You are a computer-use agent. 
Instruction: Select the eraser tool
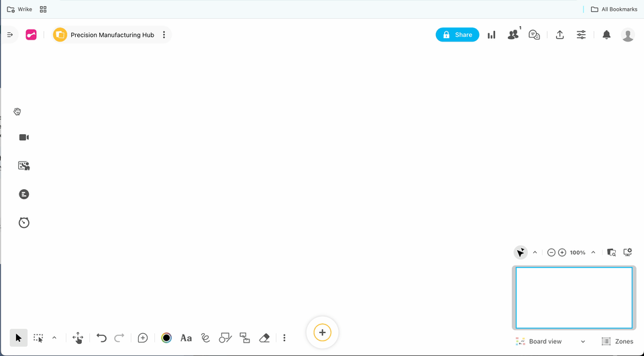pos(264,338)
